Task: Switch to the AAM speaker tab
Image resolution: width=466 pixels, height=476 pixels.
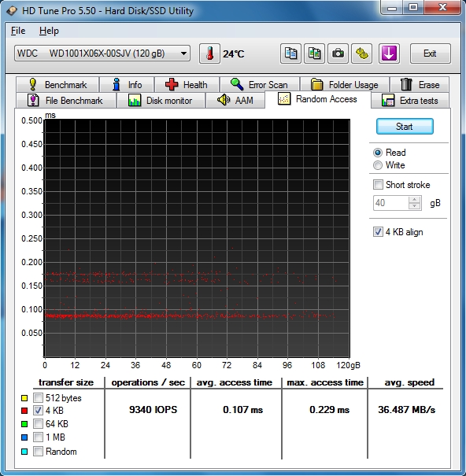Action: 235,100
